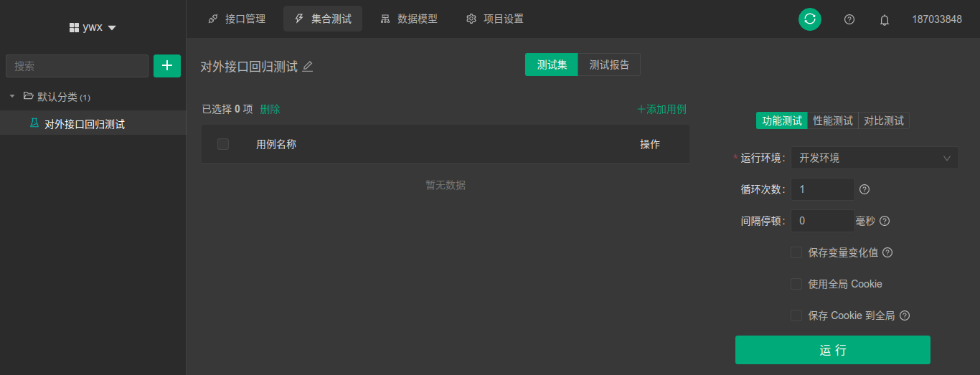
Task: Check the 使用全局 Cookie option
Action: (x=796, y=284)
